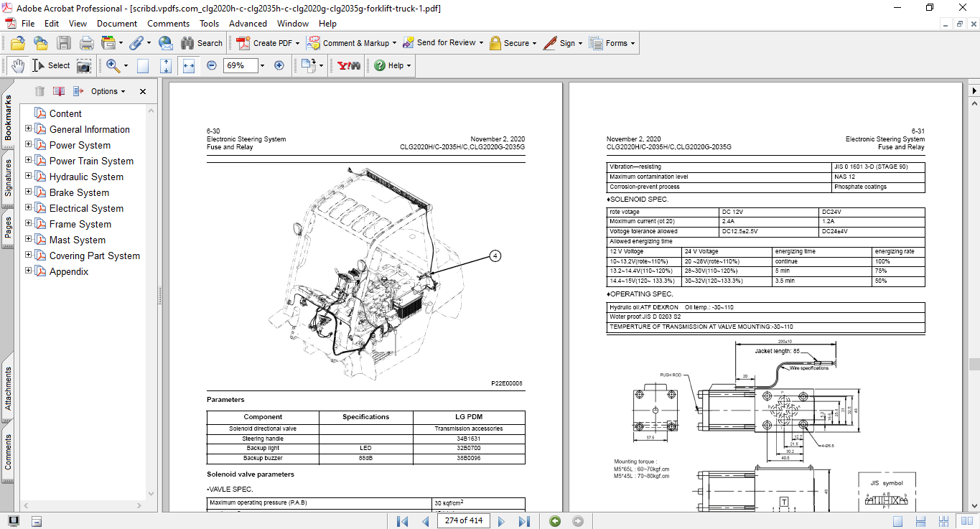Jump to the last page arrow
Image resolution: width=980 pixels, height=529 pixels.
coord(526,521)
